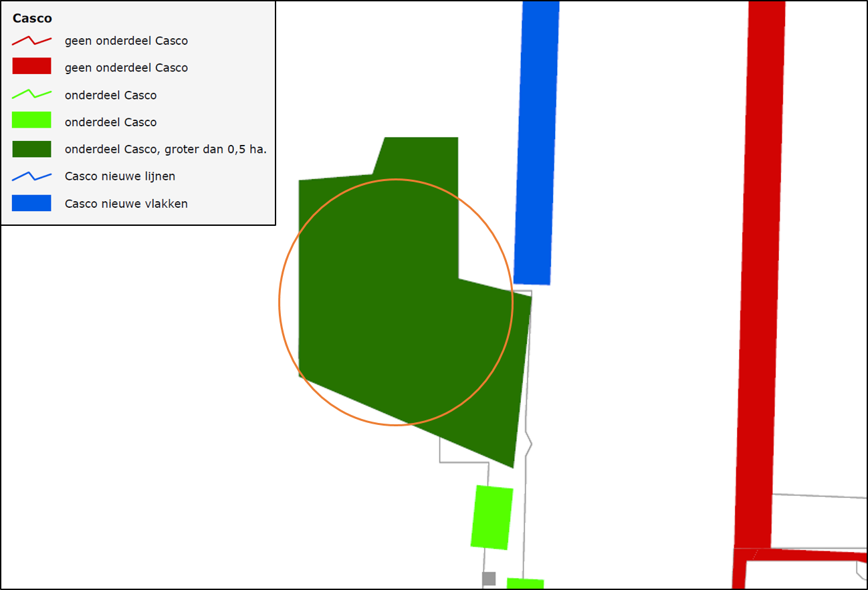
Task: Click the red zigzag line legend symbol
Action: click(x=31, y=41)
